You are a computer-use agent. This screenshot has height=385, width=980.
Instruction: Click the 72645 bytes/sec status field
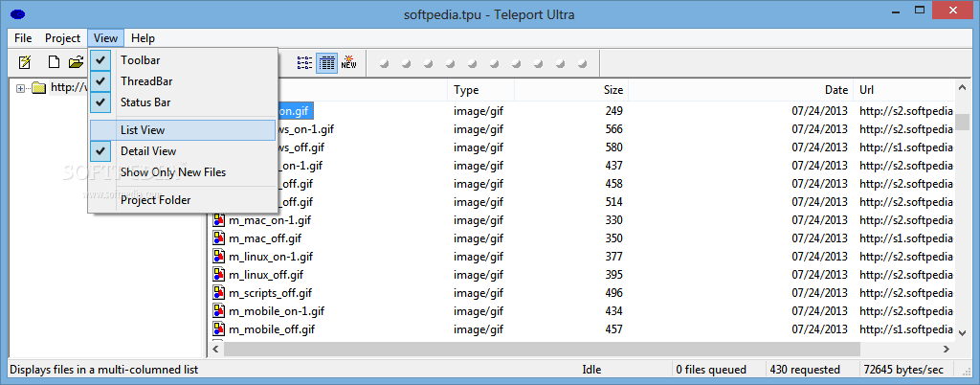pos(908,370)
